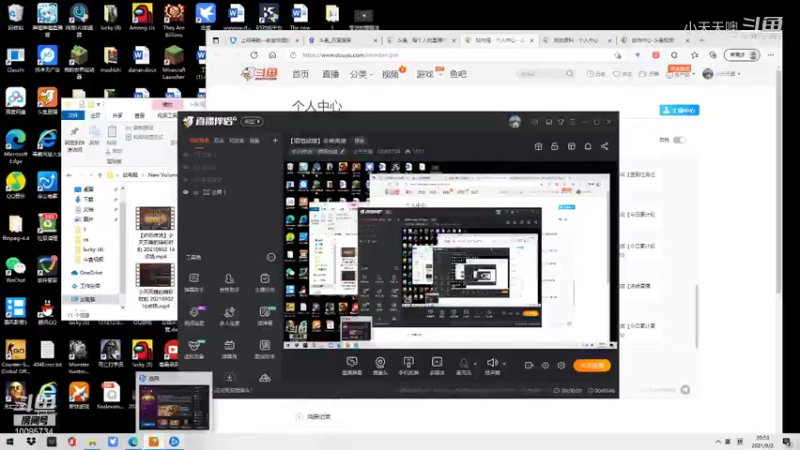Click the search magnifier on Douyu site

pyautogui.click(x=570, y=74)
